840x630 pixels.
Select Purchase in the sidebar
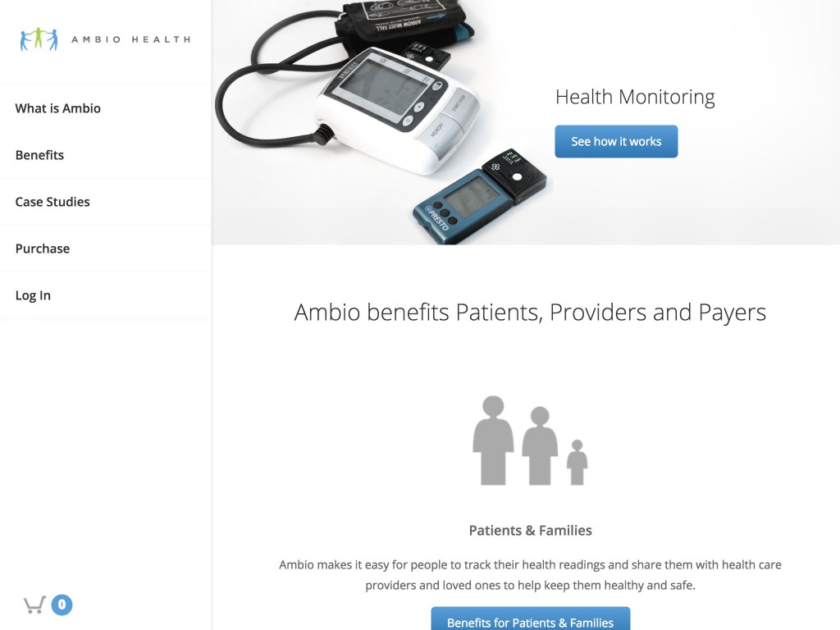point(43,249)
